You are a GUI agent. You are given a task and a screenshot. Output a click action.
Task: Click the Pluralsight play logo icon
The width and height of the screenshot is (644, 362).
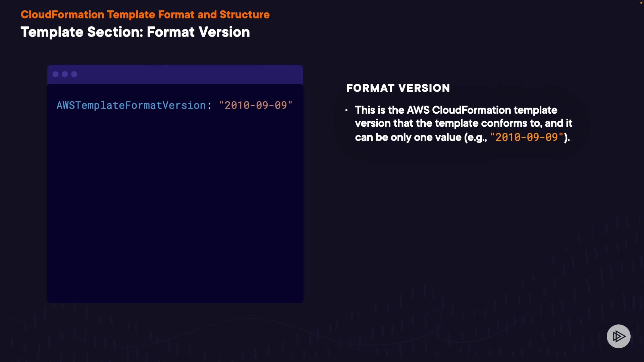tap(619, 336)
